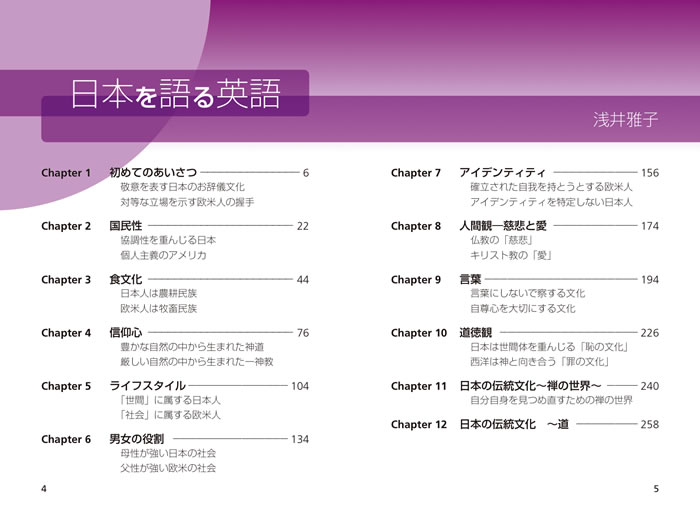Select Chapter 11 label

(419, 386)
